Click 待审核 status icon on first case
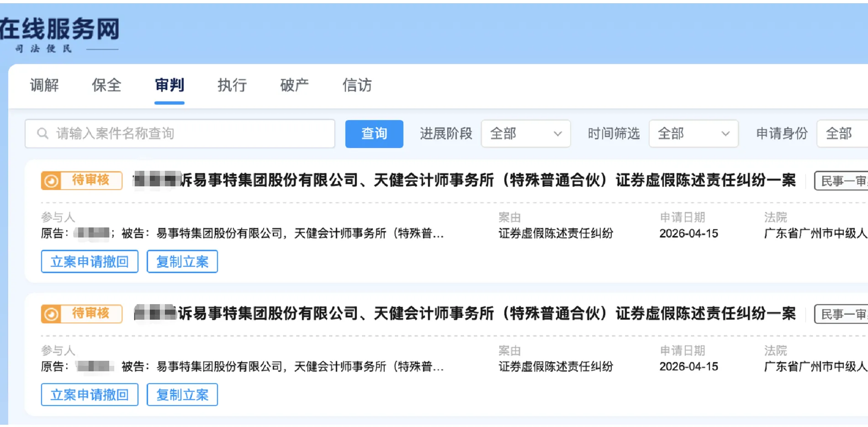This screenshot has width=868, height=427. (51, 181)
